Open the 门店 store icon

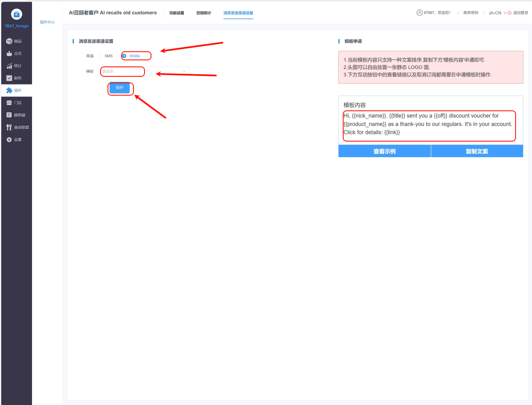[9, 103]
